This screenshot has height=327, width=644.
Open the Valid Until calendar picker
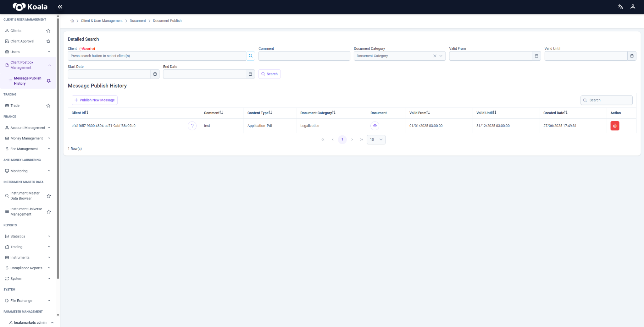click(x=632, y=56)
